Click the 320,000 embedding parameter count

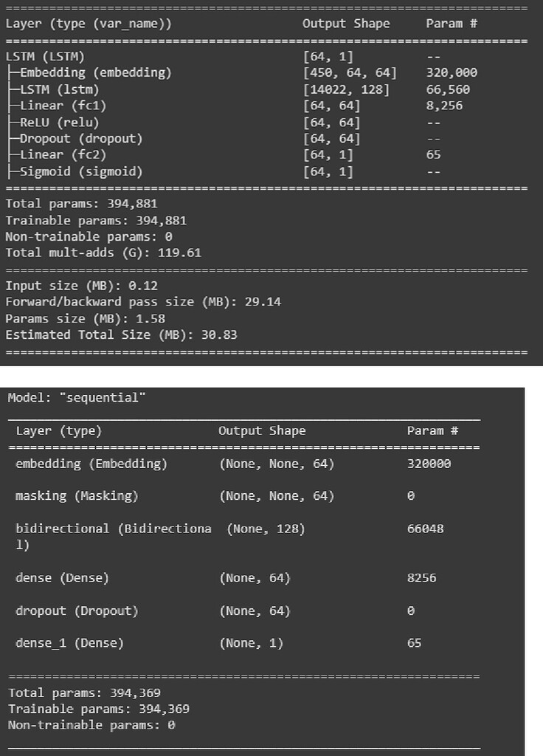[452, 72]
